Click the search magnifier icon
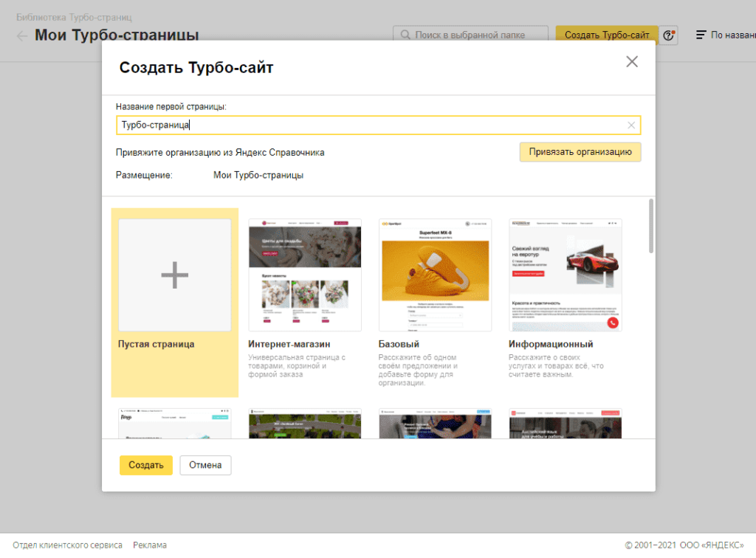Screen dimensions: 756x558 405,35
